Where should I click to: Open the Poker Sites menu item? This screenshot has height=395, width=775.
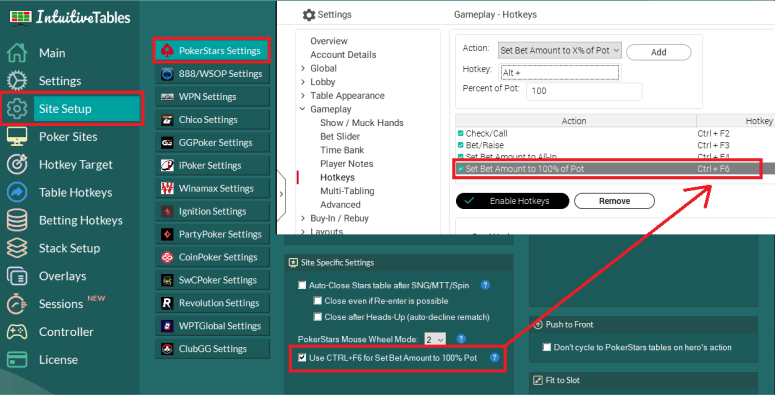click(68, 136)
